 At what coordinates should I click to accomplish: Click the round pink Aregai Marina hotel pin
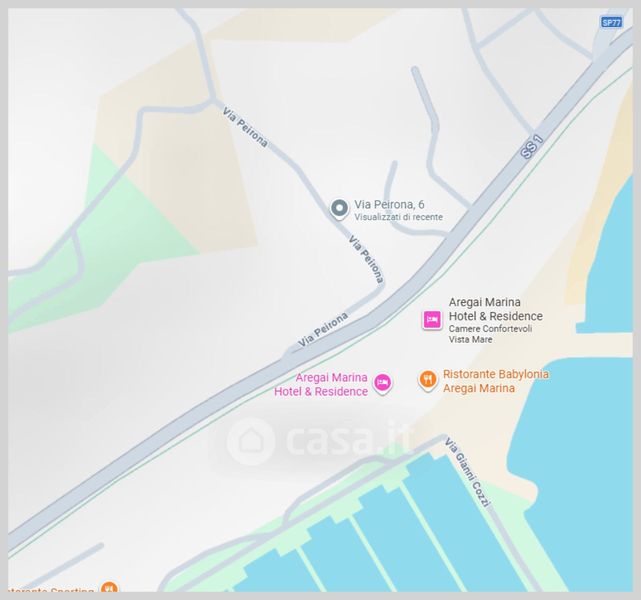[383, 383]
